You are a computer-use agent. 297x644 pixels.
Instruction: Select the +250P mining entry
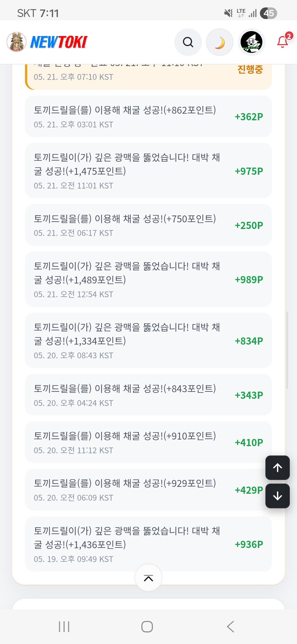point(148,225)
